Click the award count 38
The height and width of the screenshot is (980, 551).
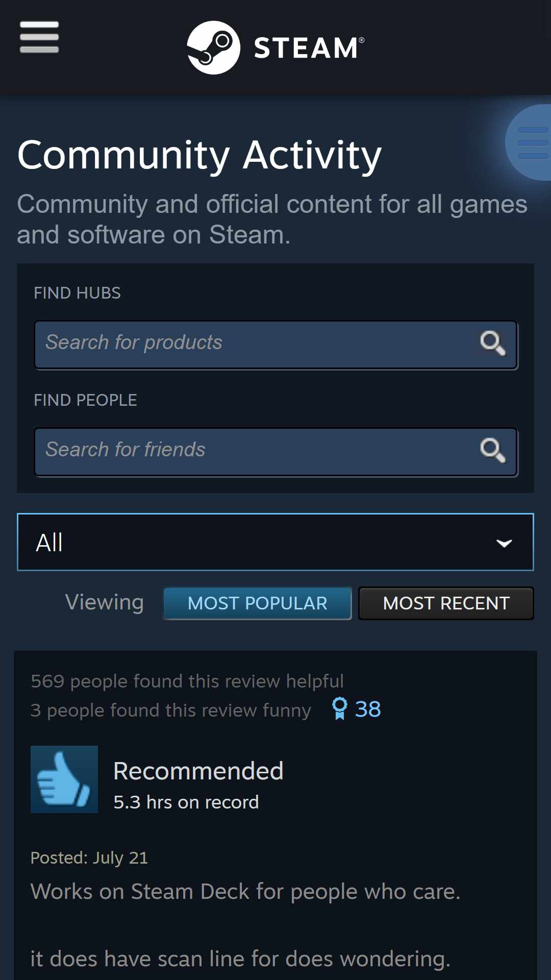pyautogui.click(x=368, y=709)
